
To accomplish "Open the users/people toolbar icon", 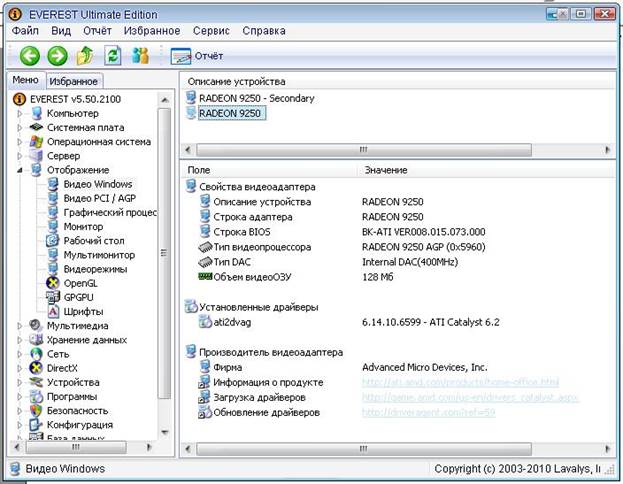I will click(140, 56).
